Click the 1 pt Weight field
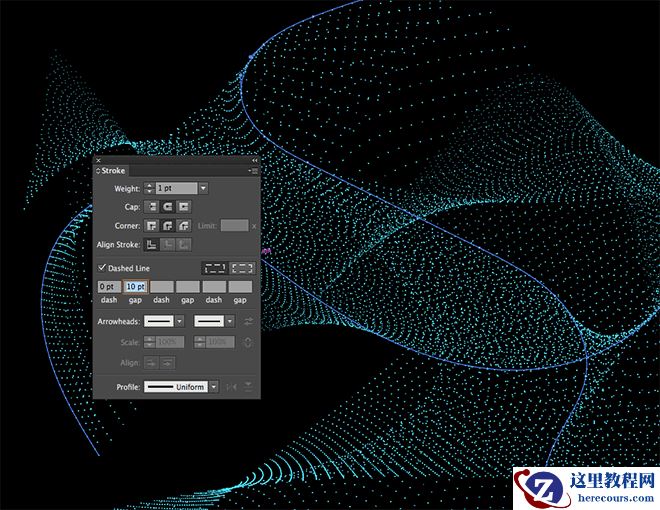Image resolution: width=660 pixels, height=510 pixels. 177,188
